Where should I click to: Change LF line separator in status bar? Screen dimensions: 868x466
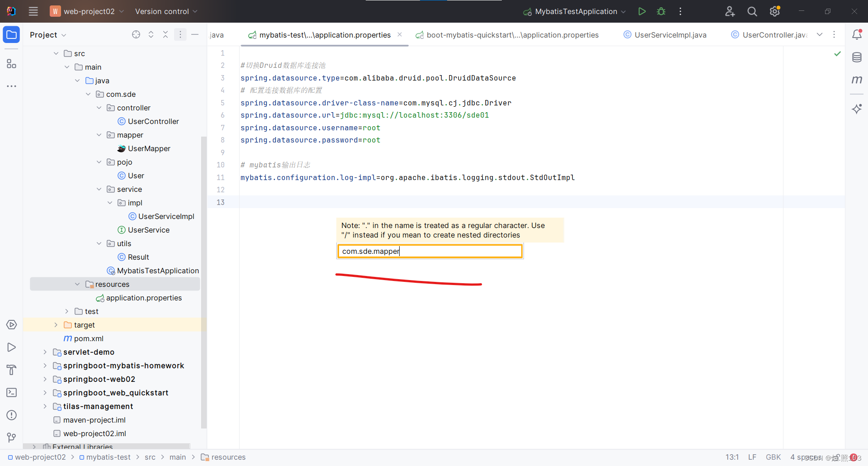coord(752,457)
